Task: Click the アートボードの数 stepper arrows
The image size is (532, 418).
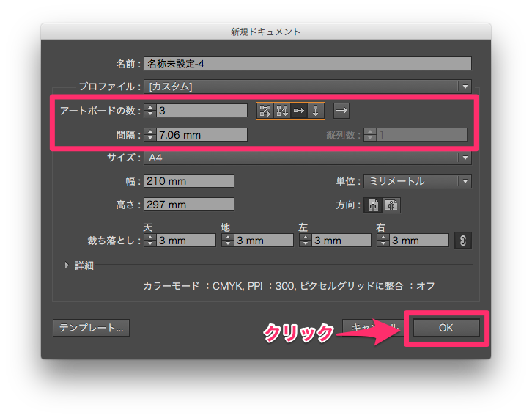Action: point(150,111)
